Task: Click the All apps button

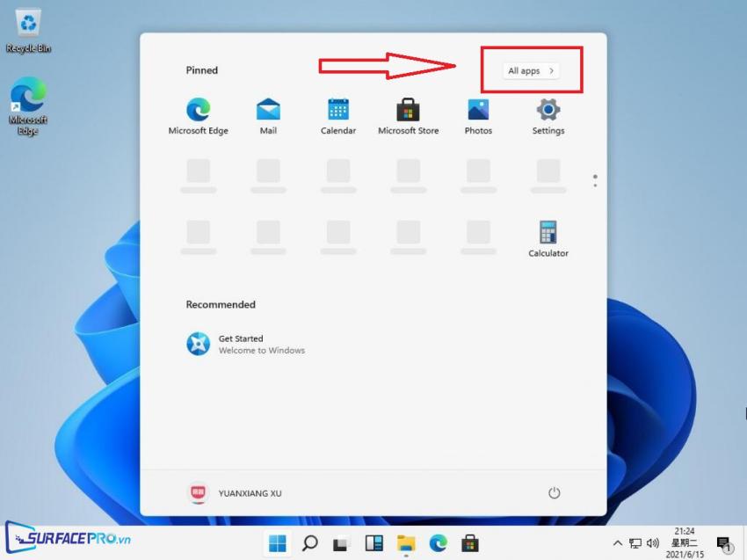Action: tap(531, 71)
